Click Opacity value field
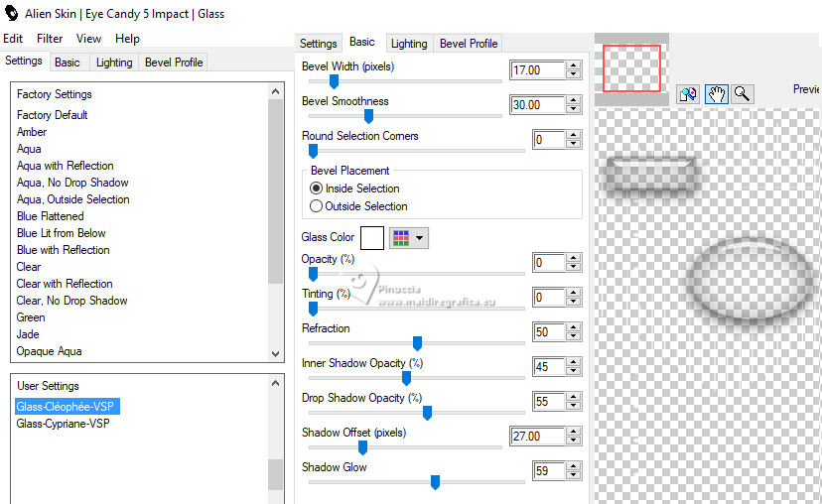 click(x=549, y=263)
